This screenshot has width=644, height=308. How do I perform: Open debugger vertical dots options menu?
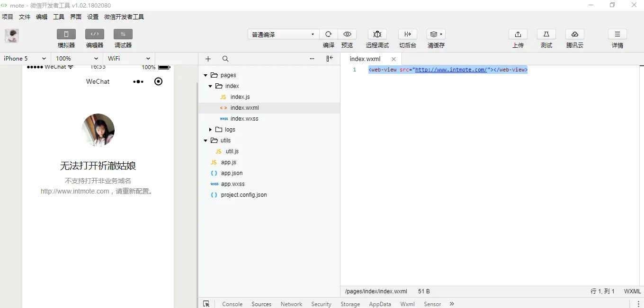pyautogui.click(x=638, y=304)
